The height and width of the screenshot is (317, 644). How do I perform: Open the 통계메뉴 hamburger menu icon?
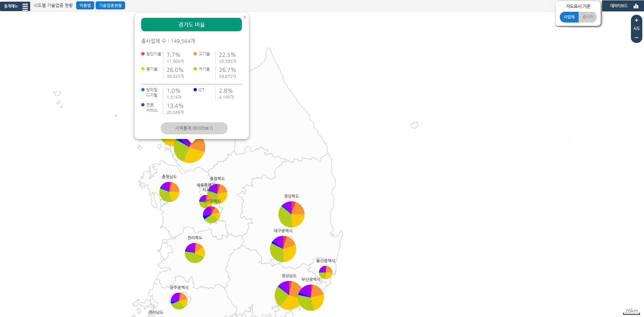click(x=25, y=6)
